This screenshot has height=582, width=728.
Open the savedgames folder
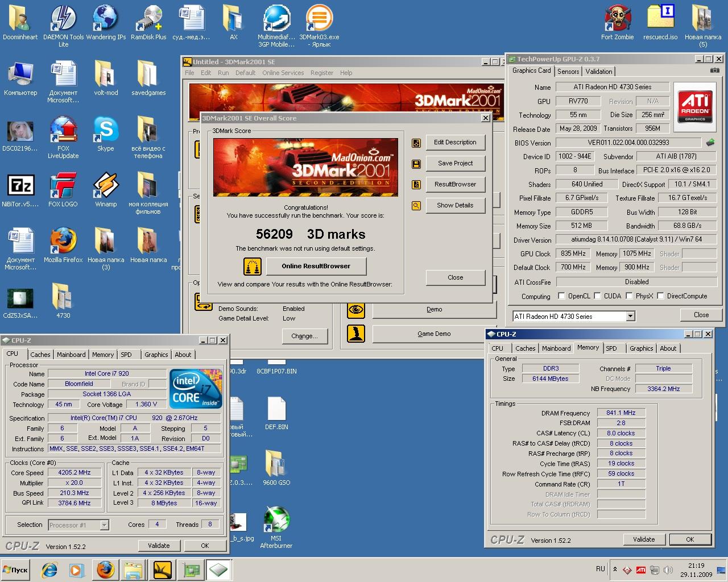pyautogui.click(x=148, y=78)
